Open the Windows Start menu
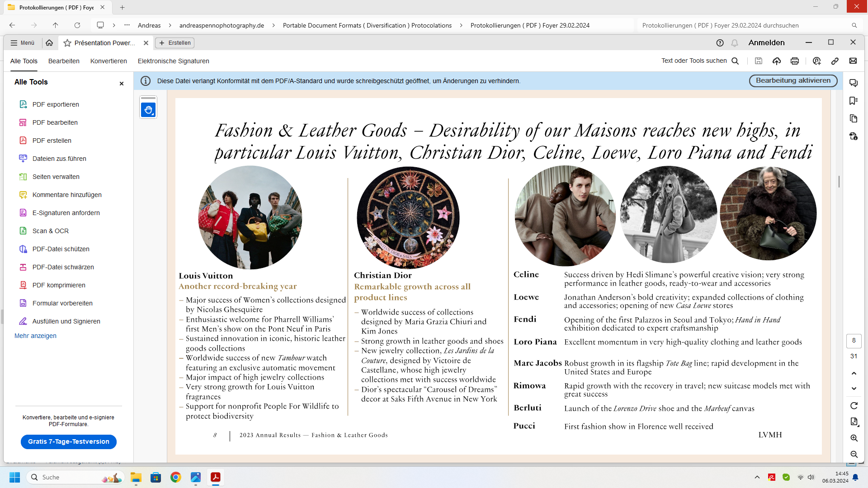The height and width of the screenshot is (488, 868). (x=14, y=477)
